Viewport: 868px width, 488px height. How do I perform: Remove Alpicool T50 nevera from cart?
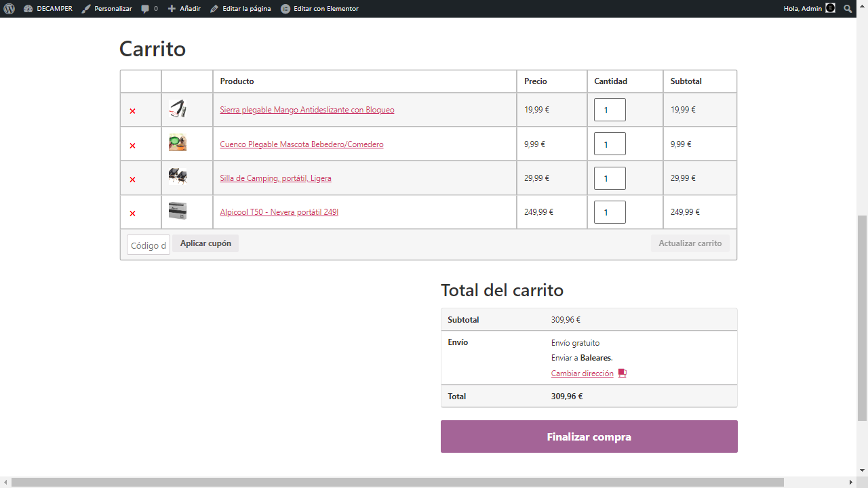[x=132, y=213]
